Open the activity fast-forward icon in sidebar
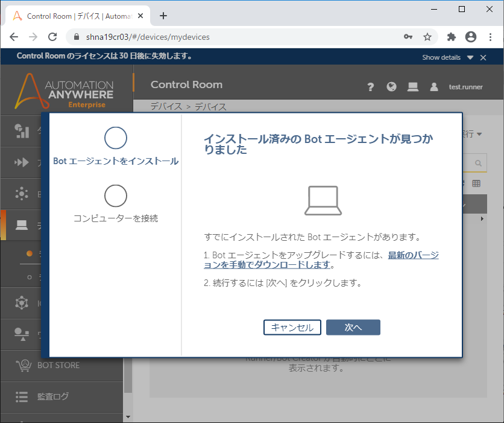The width and height of the screenshot is (504, 423). point(22,162)
